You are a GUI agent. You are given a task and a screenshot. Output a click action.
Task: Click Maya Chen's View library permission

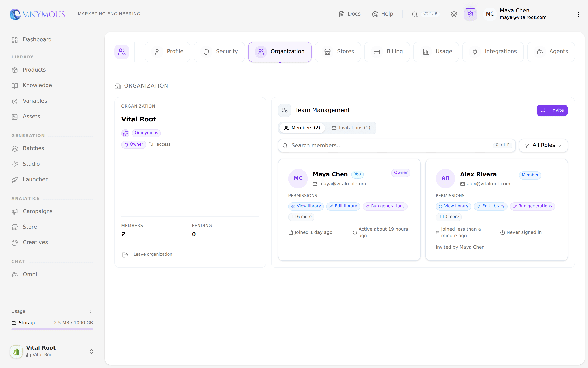[x=306, y=206]
